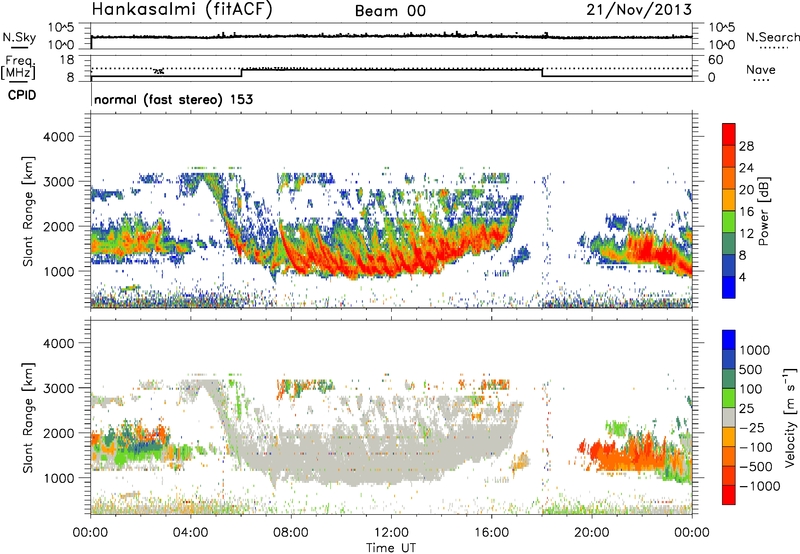The width and height of the screenshot is (800, 554).
Task: Click the '28' power colorbar value
Action: pos(746,146)
